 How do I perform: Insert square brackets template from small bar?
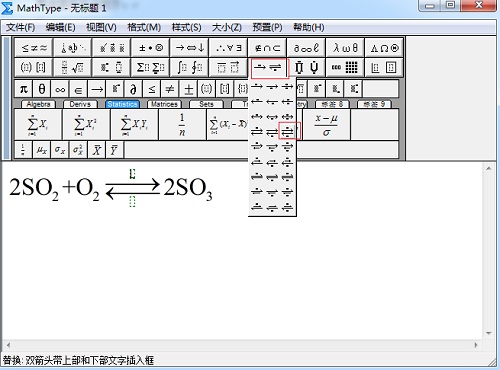tap(225, 89)
